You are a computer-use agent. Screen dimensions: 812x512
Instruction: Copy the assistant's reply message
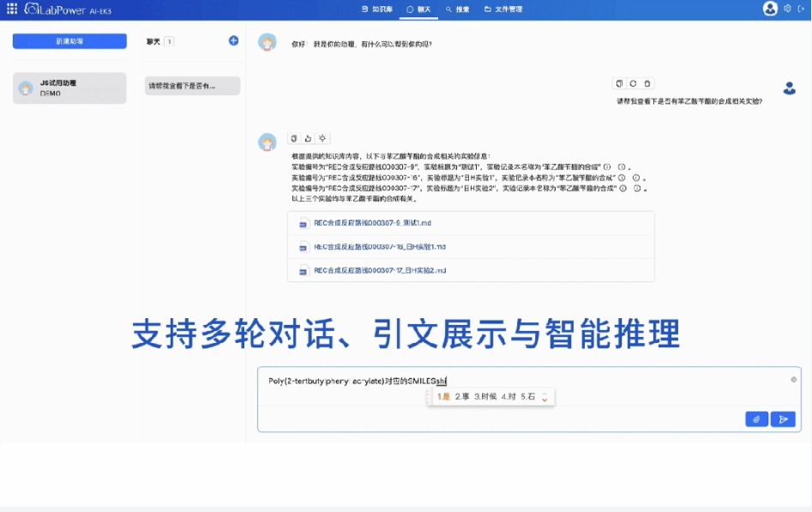(x=294, y=138)
